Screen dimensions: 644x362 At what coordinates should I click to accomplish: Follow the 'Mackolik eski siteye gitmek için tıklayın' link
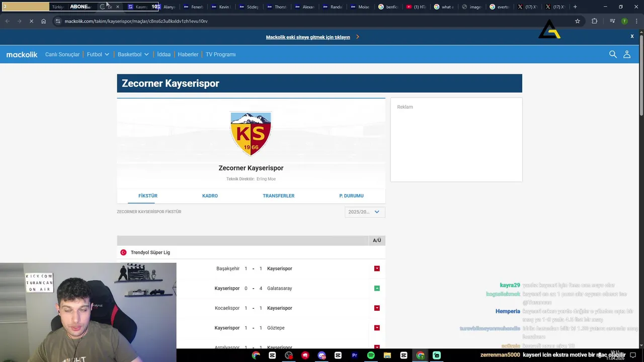[308, 37]
